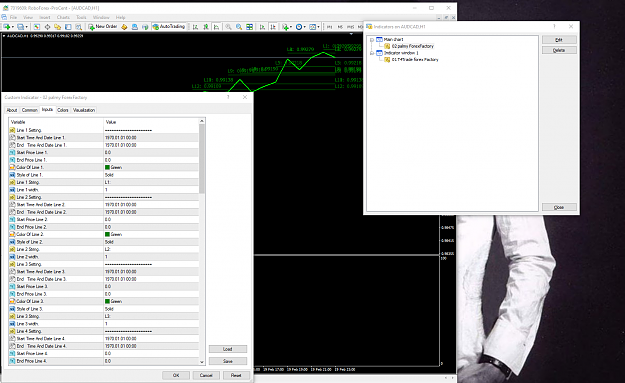Click Delete in Indicators list window
The height and width of the screenshot is (383, 625).
click(x=559, y=50)
